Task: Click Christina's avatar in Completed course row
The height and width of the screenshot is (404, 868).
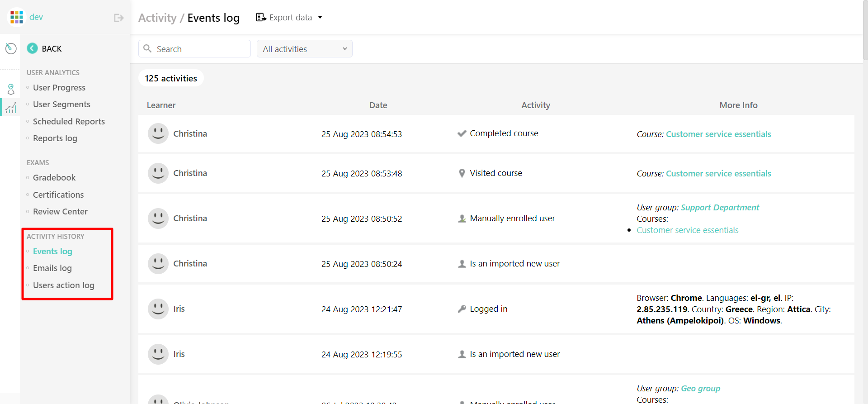Action: (158, 133)
